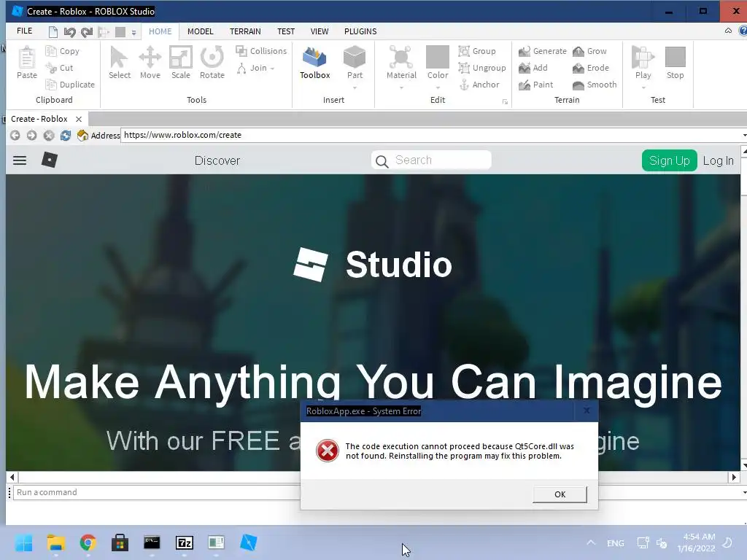Image resolution: width=747 pixels, height=560 pixels.
Task: Click the Log In link
Action: click(x=719, y=160)
